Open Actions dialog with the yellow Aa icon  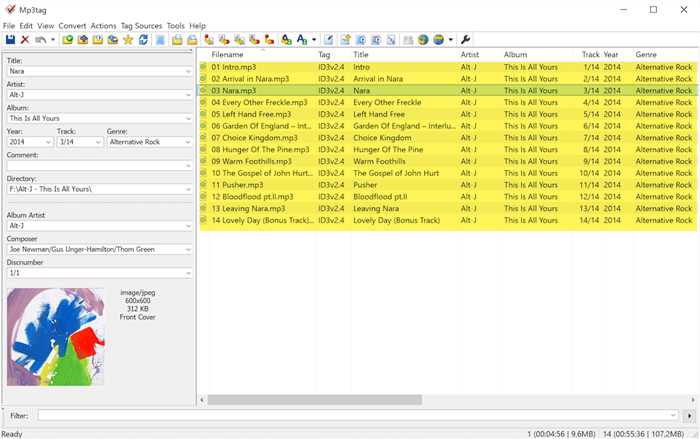pyautogui.click(x=287, y=40)
